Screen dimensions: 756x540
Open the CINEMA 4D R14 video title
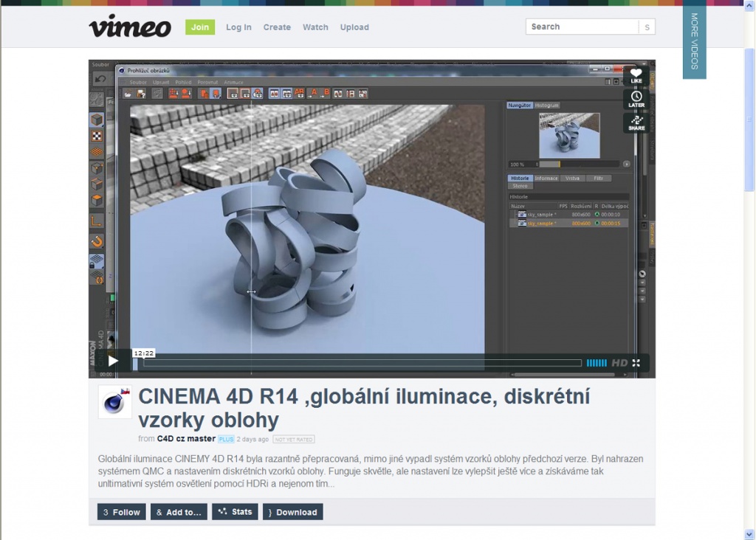click(x=364, y=408)
